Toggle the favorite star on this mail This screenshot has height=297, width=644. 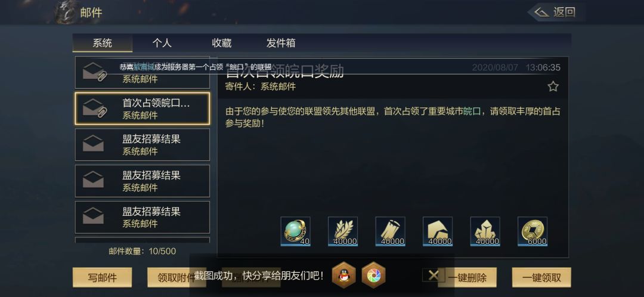tap(553, 86)
